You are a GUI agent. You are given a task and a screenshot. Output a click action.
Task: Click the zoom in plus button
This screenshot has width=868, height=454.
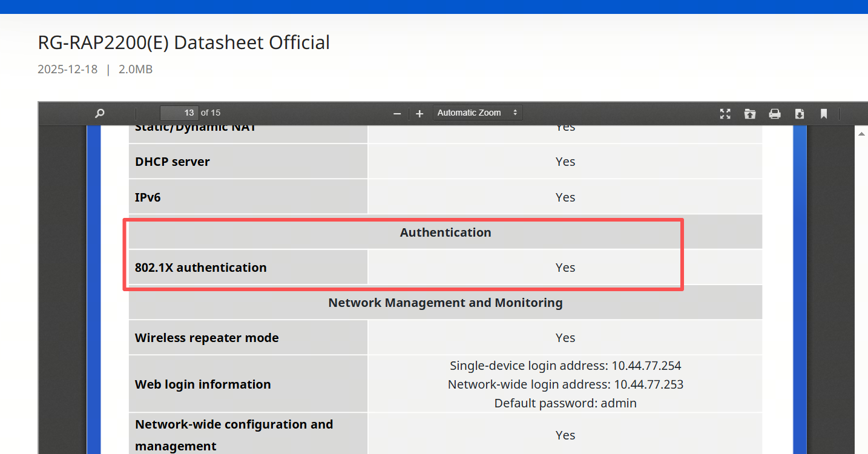point(419,113)
